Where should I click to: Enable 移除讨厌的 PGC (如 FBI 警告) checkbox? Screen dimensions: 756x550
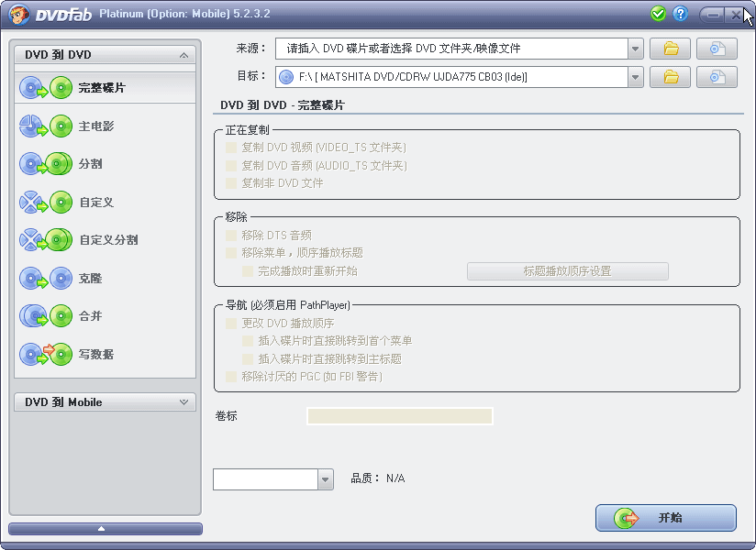[231, 376]
